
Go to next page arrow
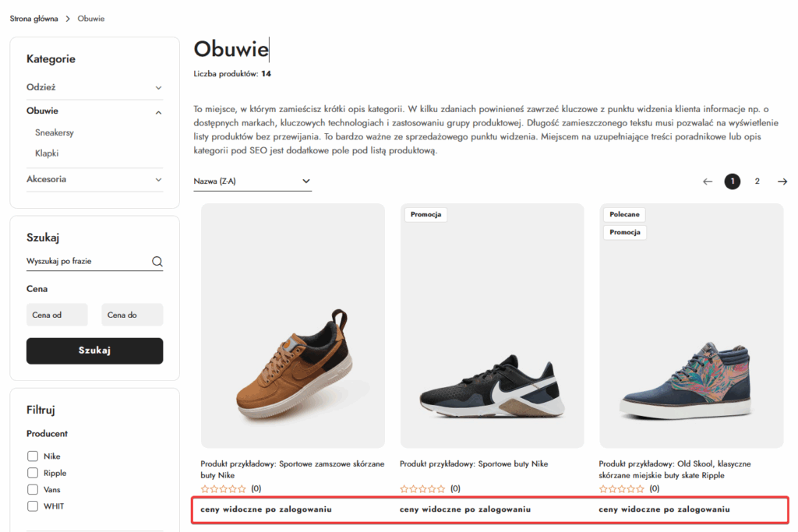[782, 181]
